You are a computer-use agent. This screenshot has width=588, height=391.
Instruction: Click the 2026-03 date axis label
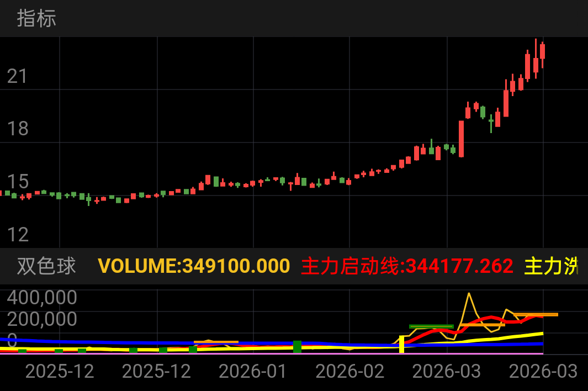coord(447,372)
